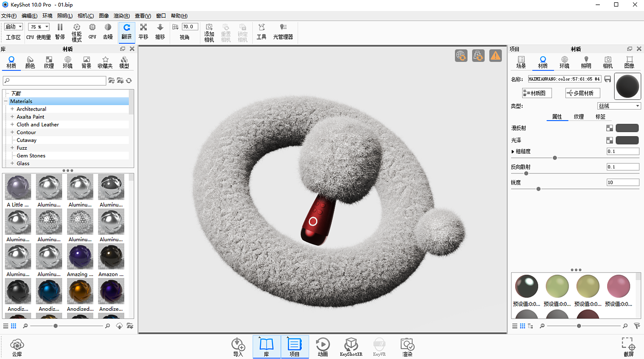This screenshot has height=359, width=644.
Task: Click the Add Camera (添加相机) icon
Action: pyautogui.click(x=209, y=32)
